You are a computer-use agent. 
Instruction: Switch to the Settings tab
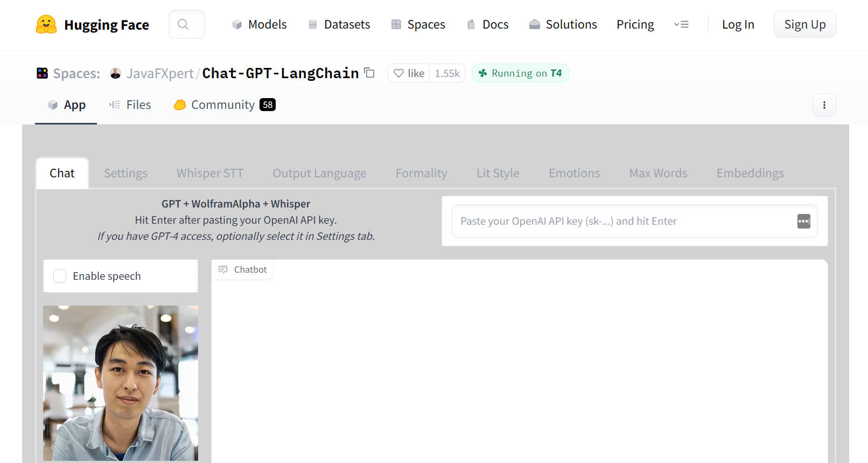pyautogui.click(x=125, y=173)
